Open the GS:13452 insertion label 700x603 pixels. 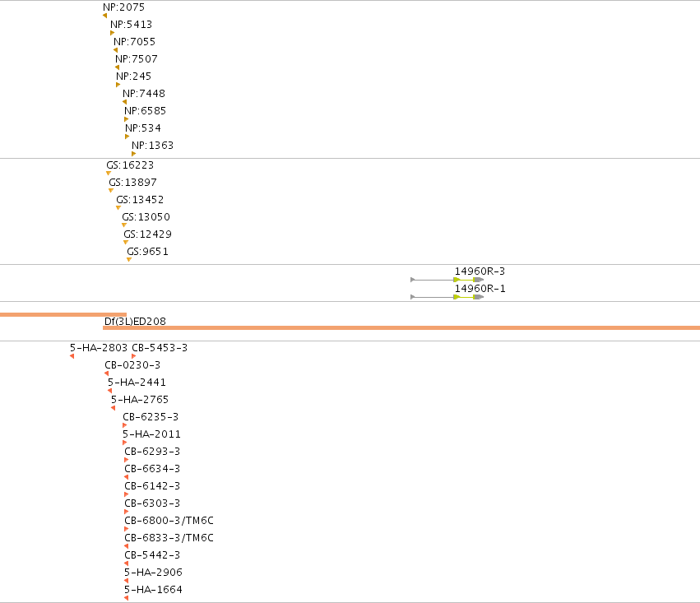pyautogui.click(x=140, y=200)
